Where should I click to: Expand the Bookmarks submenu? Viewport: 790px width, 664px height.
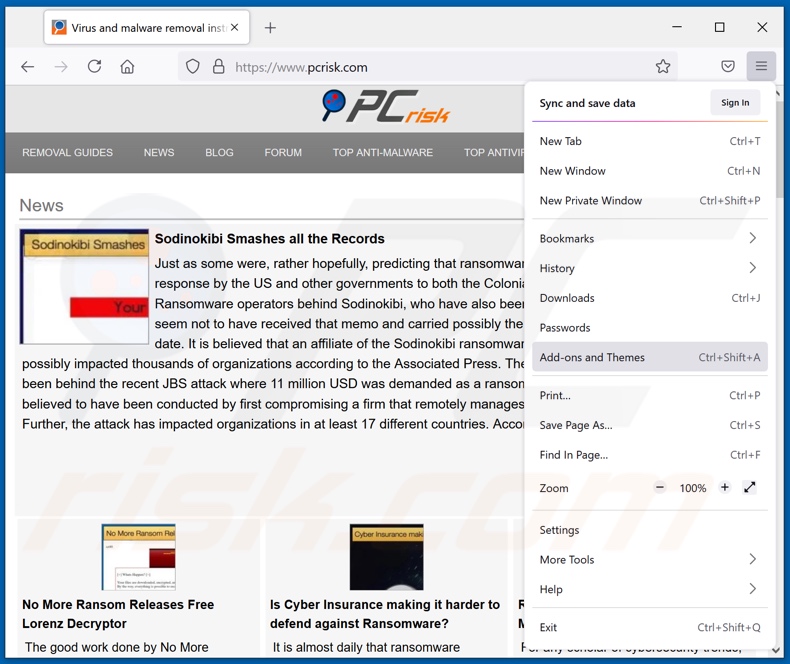click(650, 239)
